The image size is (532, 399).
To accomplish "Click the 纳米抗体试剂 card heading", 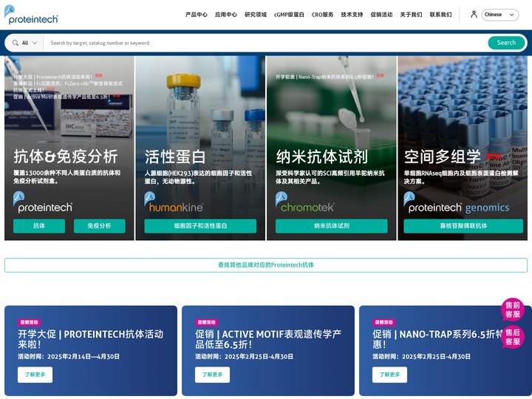I will point(321,157).
